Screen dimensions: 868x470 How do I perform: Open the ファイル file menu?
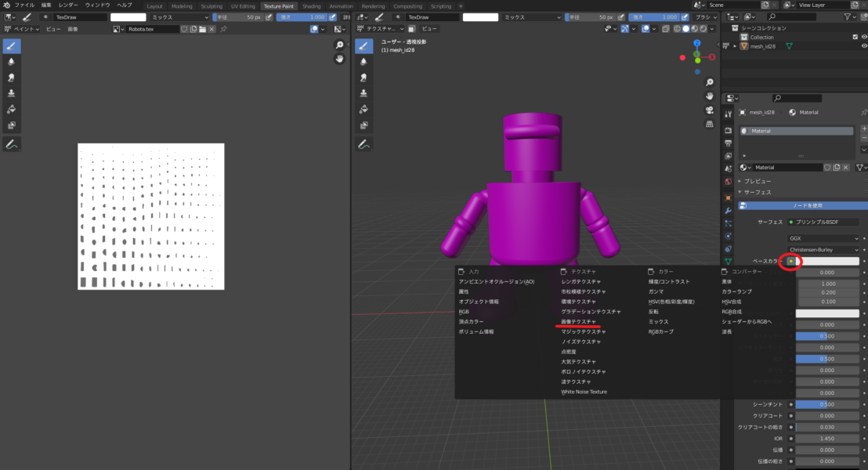pos(24,5)
